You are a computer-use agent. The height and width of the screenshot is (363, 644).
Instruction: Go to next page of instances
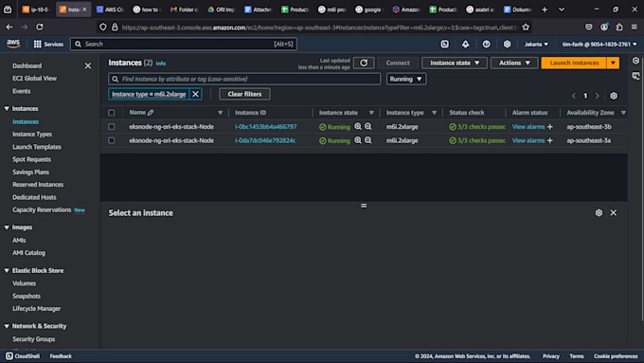(x=598, y=96)
